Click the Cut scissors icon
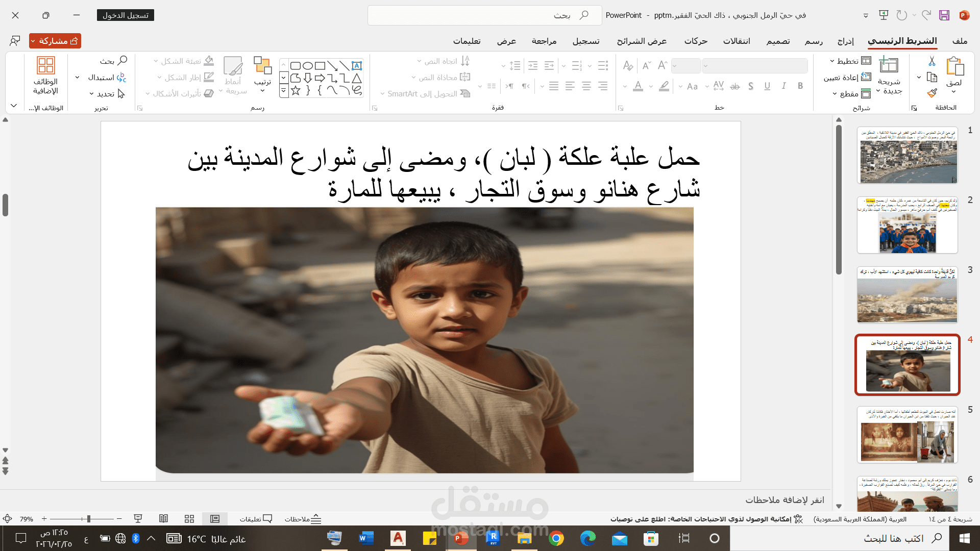The height and width of the screenshot is (551, 980). click(x=932, y=61)
